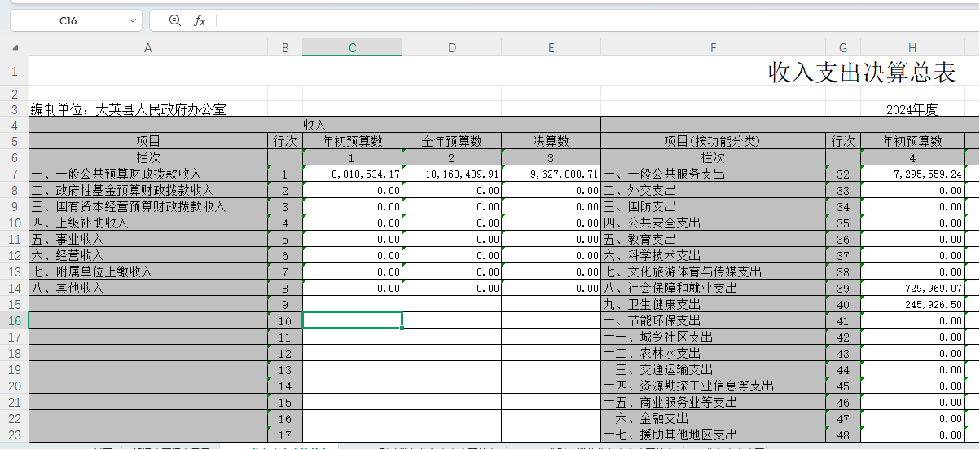The image size is (980, 450).
Task: Expand the Name Box dropdown arrow
Action: [x=133, y=20]
